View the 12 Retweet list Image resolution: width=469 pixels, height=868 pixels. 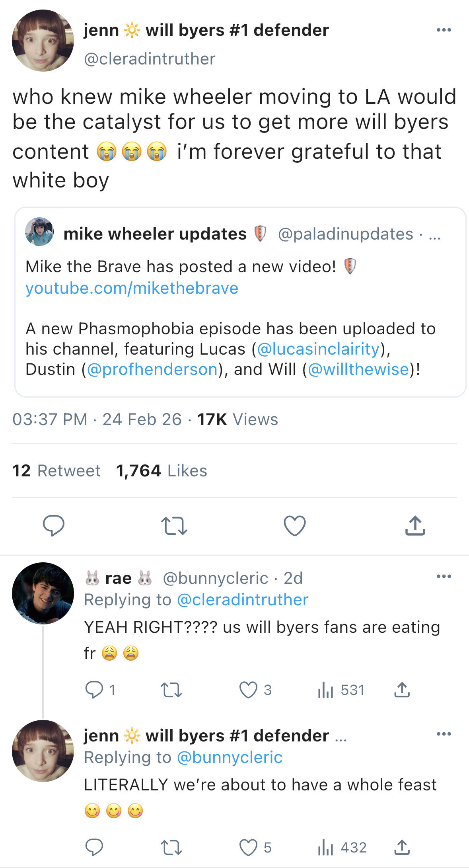pyautogui.click(x=56, y=471)
